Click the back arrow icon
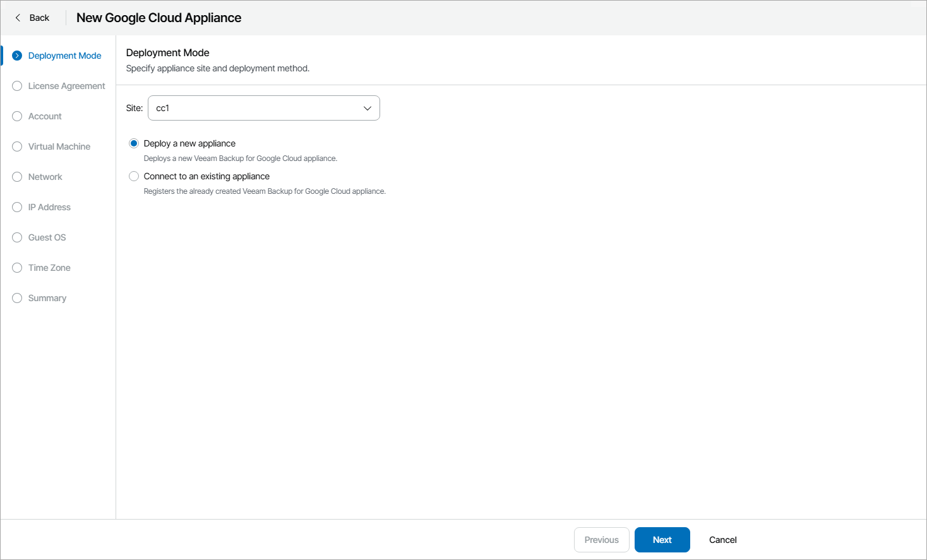This screenshot has height=560, width=927. point(18,18)
